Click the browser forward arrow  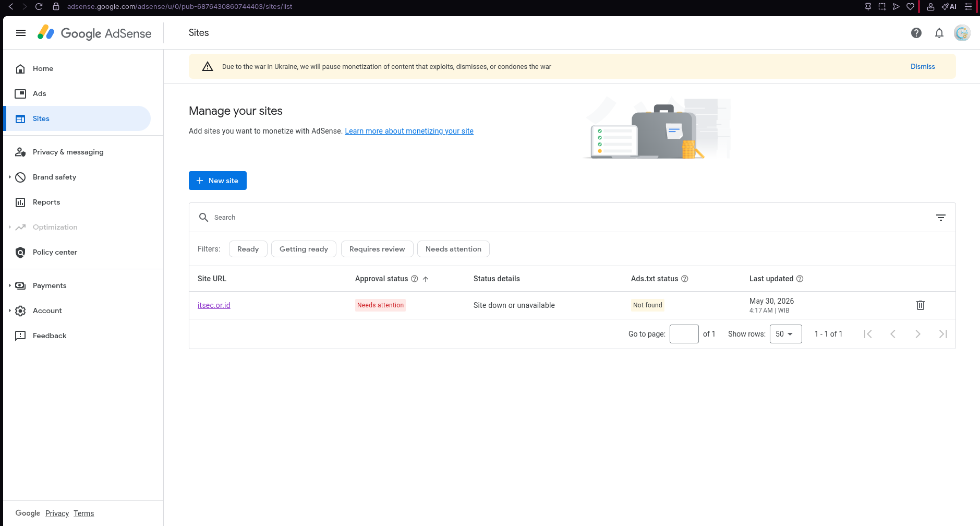click(25, 6)
